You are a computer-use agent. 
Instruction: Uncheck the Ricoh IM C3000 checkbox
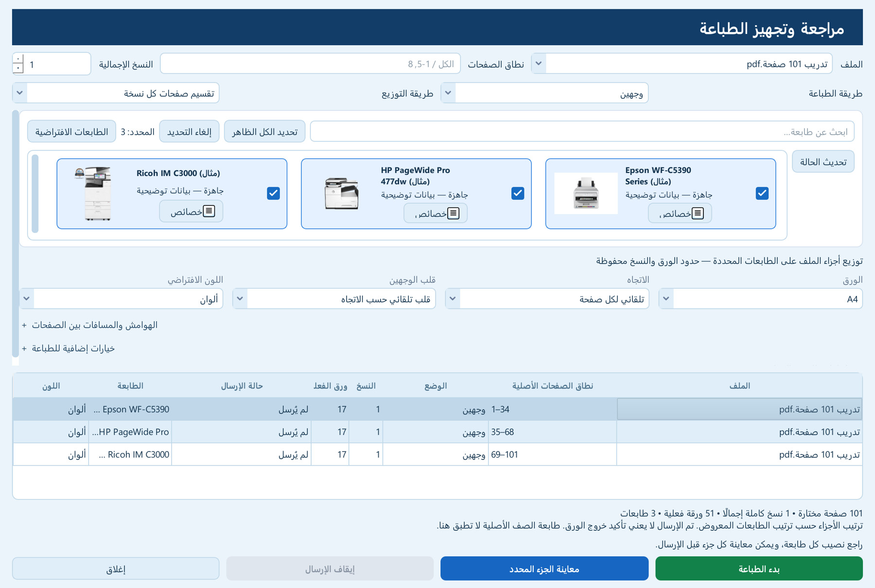pos(273,193)
